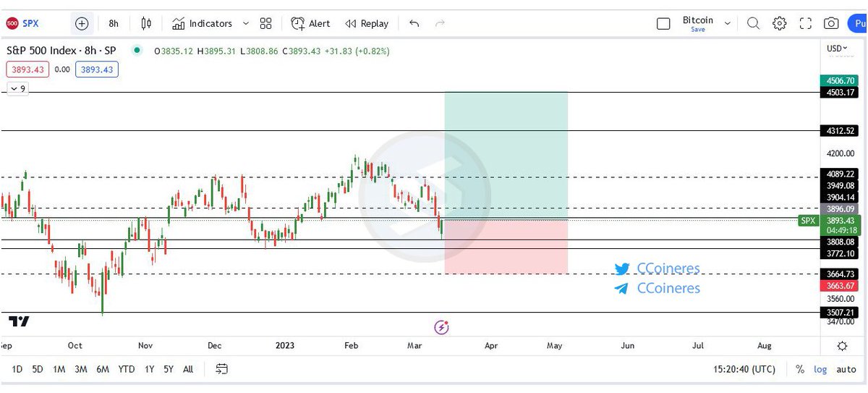The image size is (868, 393).
Task: Create a new Alert
Action: [x=310, y=23]
